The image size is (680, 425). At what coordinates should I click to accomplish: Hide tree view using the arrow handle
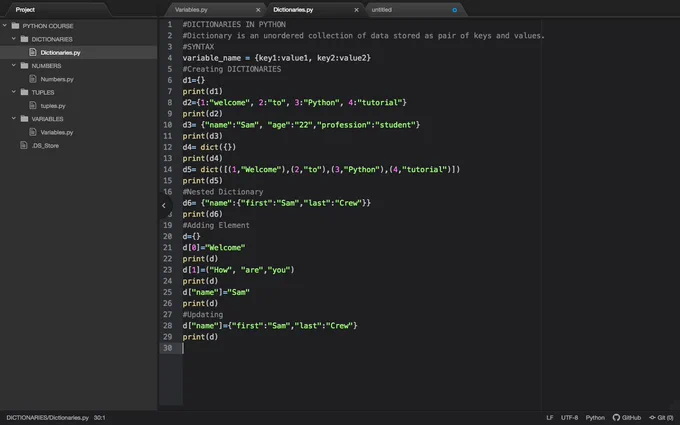163,206
